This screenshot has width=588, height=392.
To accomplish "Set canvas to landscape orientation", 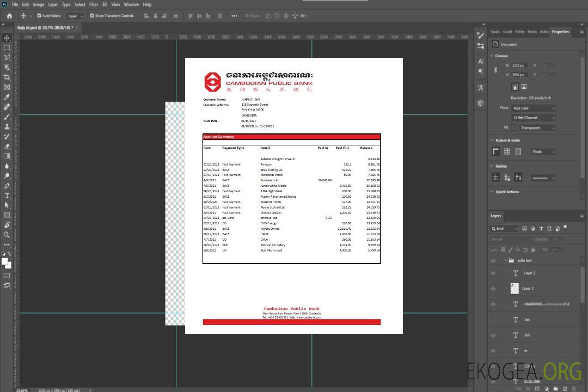I will 524,87.
